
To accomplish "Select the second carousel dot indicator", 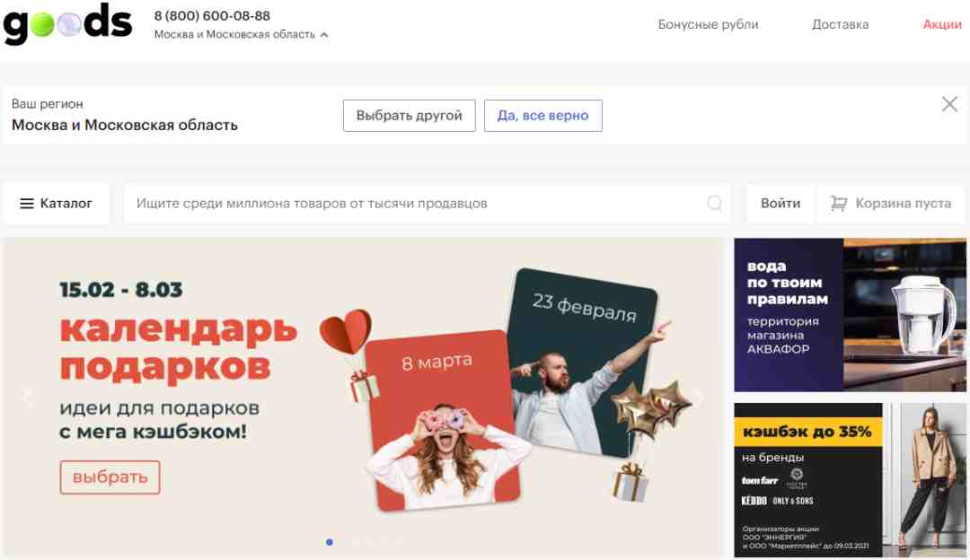I will pos(356,542).
